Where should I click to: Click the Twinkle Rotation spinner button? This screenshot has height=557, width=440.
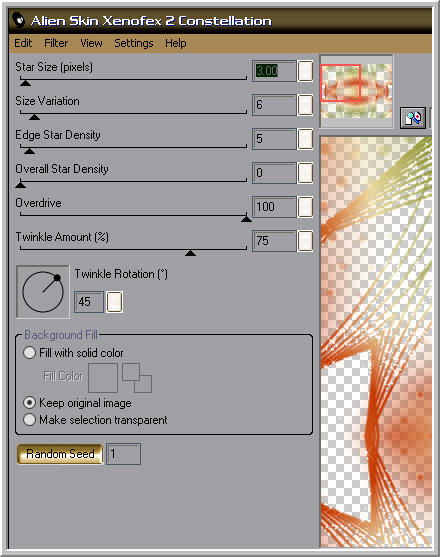pyautogui.click(x=115, y=302)
